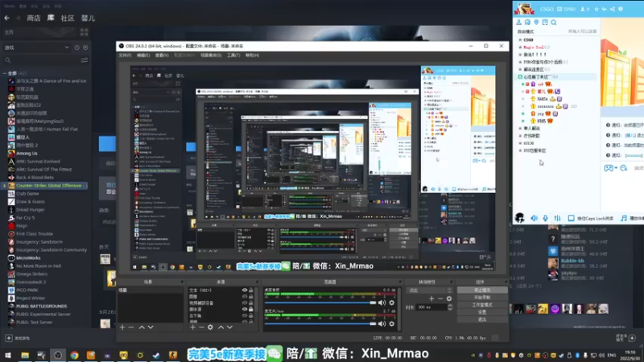Collapse the currently joined YY sub-channel
Image resolution: width=644 pixels, height=362 pixels.
pyautogui.click(x=520, y=76)
